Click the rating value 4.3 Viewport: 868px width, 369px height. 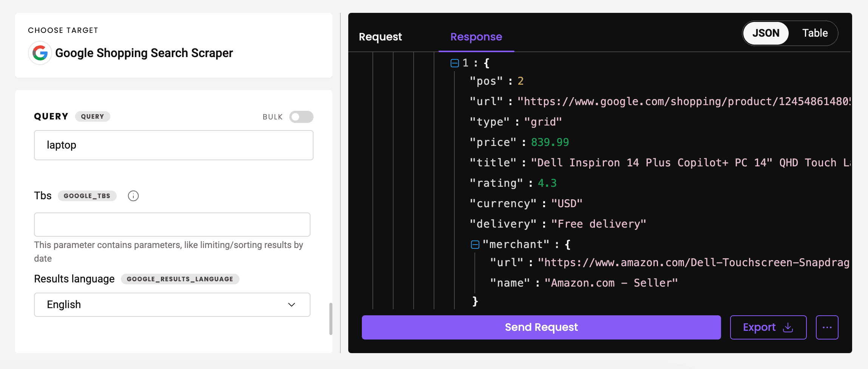(547, 183)
